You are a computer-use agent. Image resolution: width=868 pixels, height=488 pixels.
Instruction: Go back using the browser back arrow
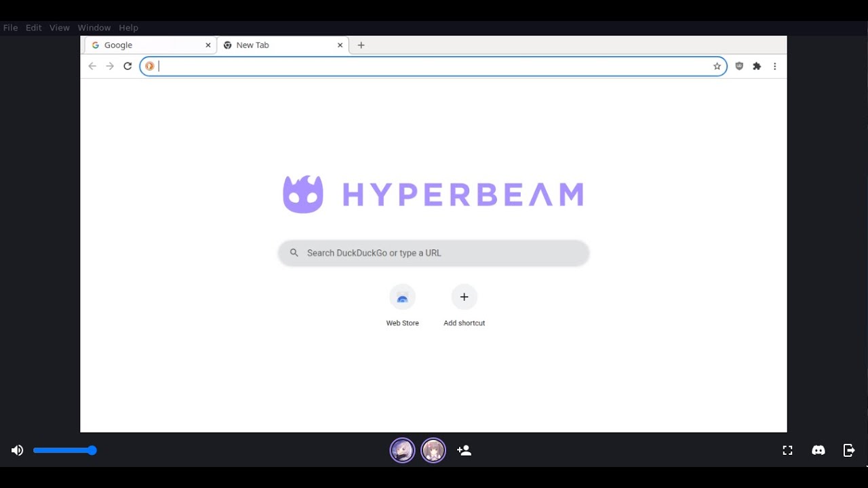pyautogui.click(x=92, y=66)
